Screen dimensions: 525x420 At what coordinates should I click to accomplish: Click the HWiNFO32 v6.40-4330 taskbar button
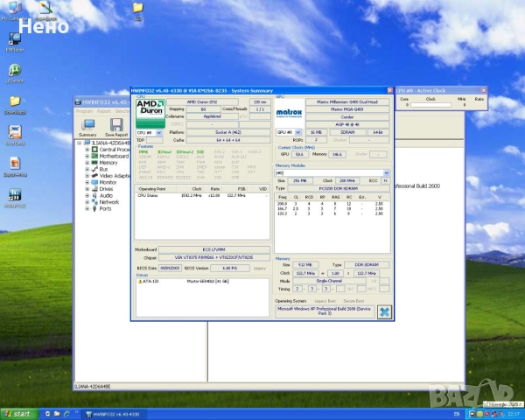click(x=113, y=414)
